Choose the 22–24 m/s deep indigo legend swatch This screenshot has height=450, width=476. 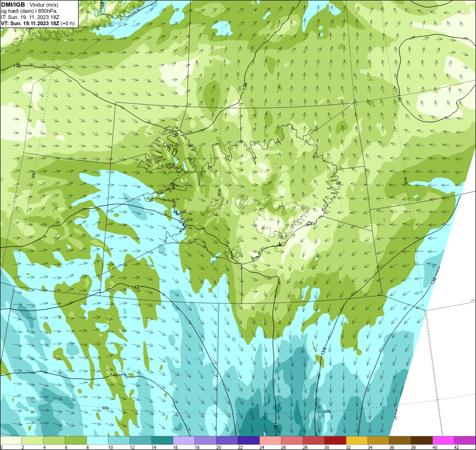[248, 440]
